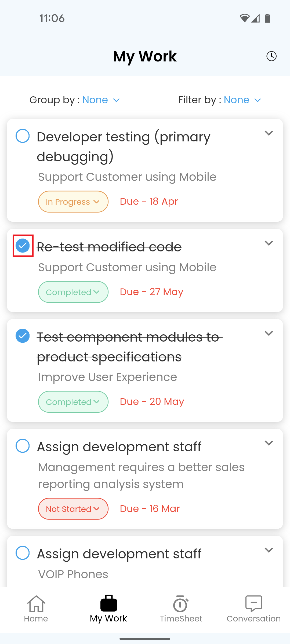Uncheck Test component modules task
The image size is (290, 644).
tap(23, 336)
